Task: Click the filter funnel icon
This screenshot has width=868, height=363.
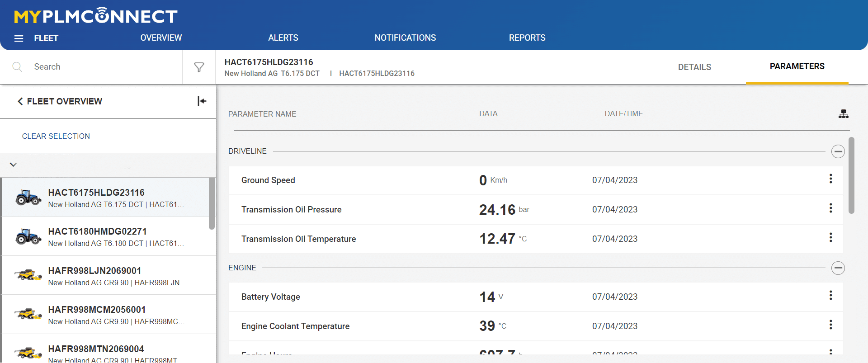Action: pos(199,67)
